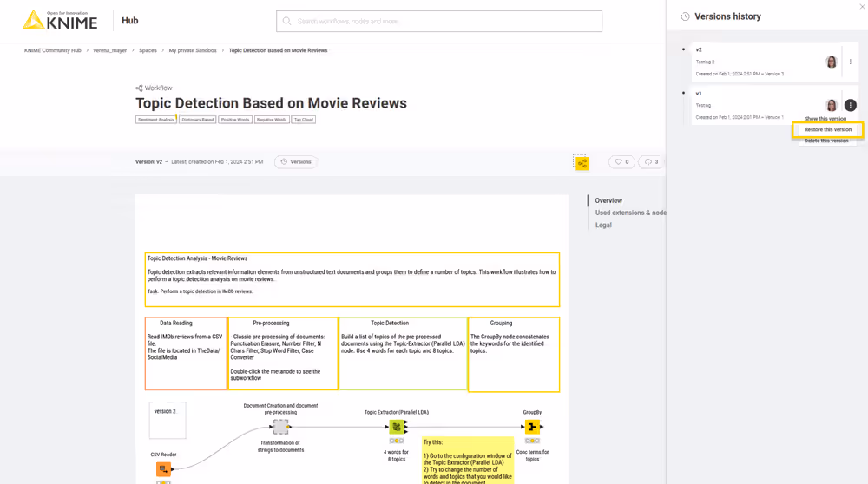The image size is (868, 484).
Task: Click the Topic Extractor (Parallel LDA) node
Action: [397, 427]
